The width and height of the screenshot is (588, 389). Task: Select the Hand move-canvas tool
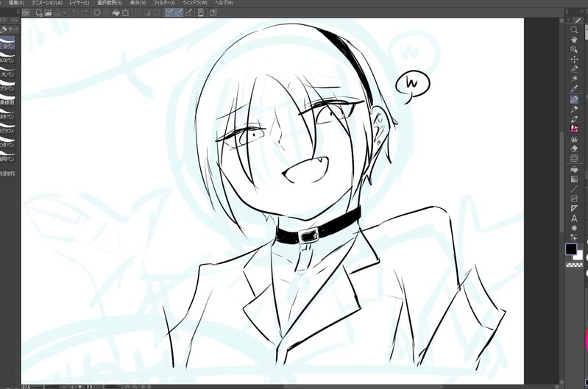coord(574,40)
